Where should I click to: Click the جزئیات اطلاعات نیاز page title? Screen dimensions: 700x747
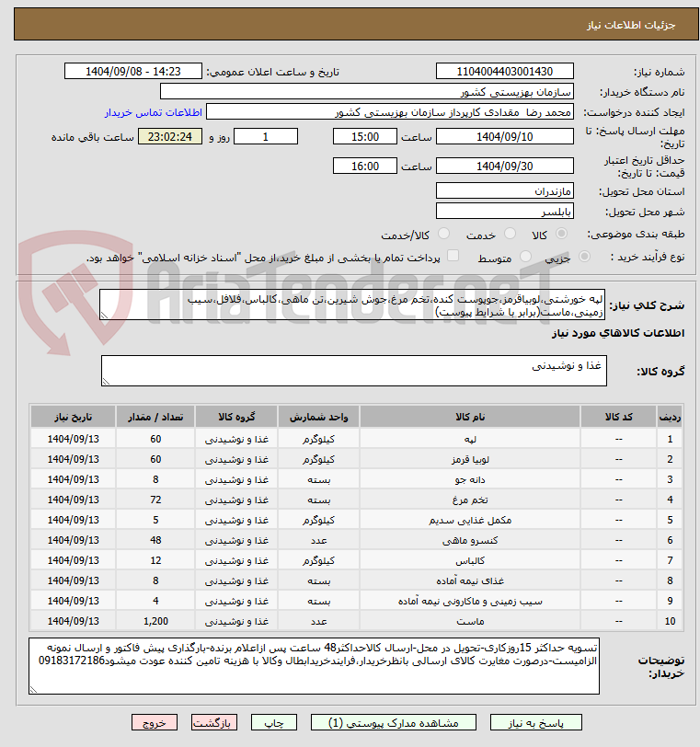pos(631,25)
